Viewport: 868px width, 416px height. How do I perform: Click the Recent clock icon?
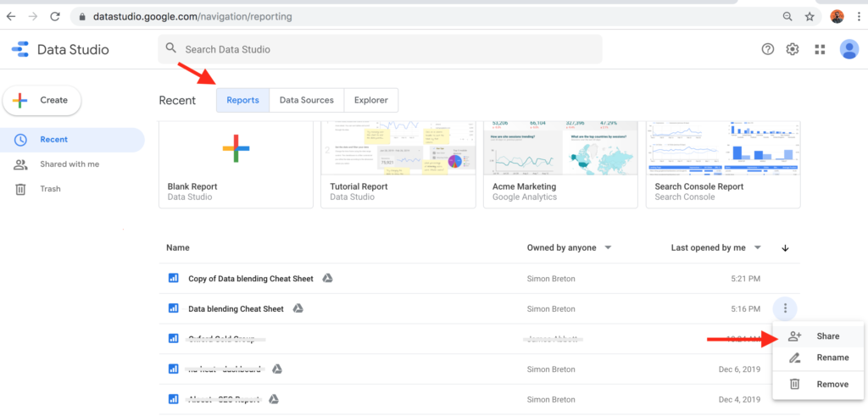point(20,140)
